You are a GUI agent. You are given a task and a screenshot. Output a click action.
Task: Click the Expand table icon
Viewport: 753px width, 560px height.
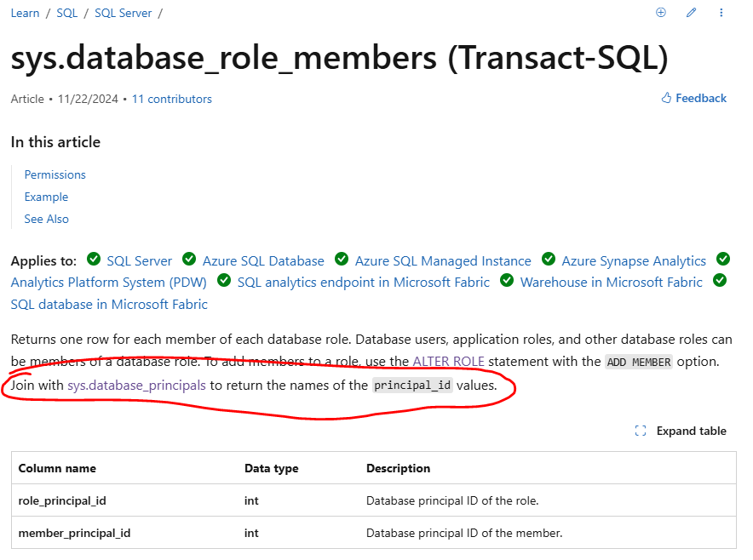(641, 431)
